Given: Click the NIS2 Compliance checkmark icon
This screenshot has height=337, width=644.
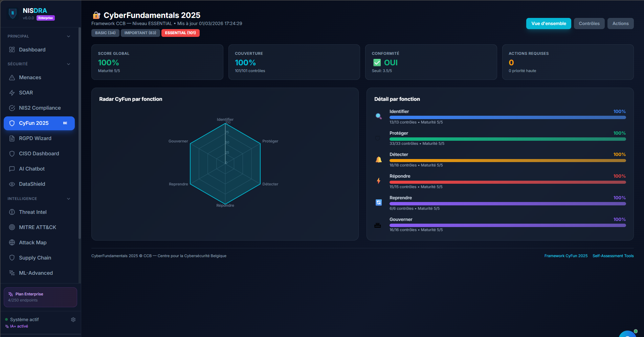Looking at the screenshot, I should [12, 108].
